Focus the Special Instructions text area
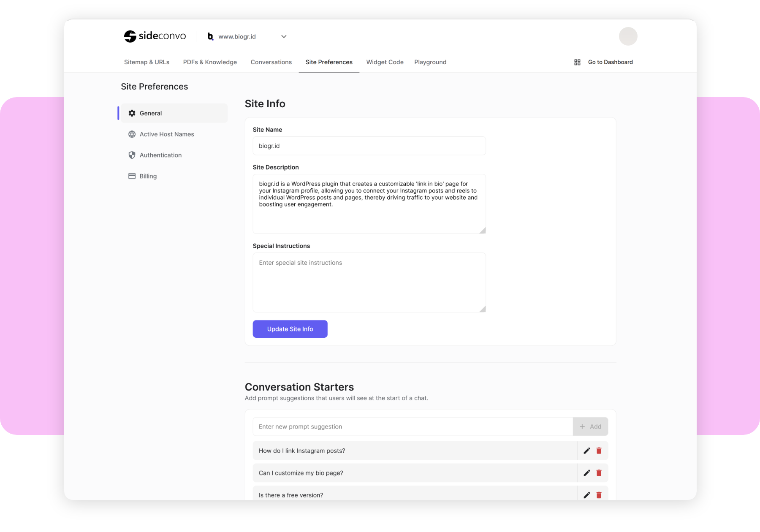The image size is (760, 532). pyautogui.click(x=369, y=282)
